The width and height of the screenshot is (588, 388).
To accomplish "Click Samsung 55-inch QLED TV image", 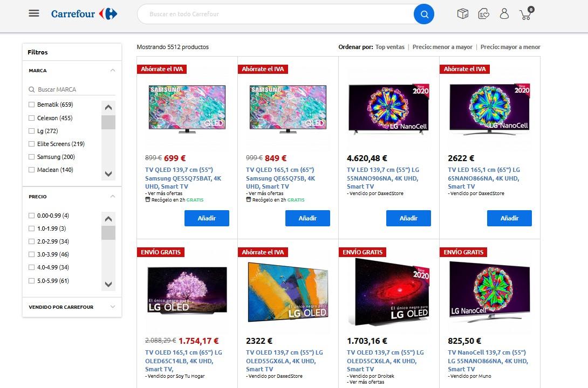I will point(187,109).
